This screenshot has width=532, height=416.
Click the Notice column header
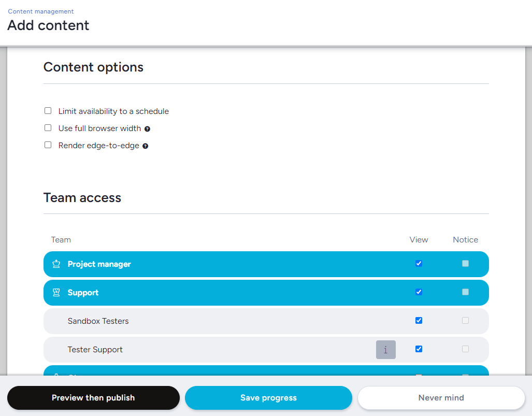465,240
